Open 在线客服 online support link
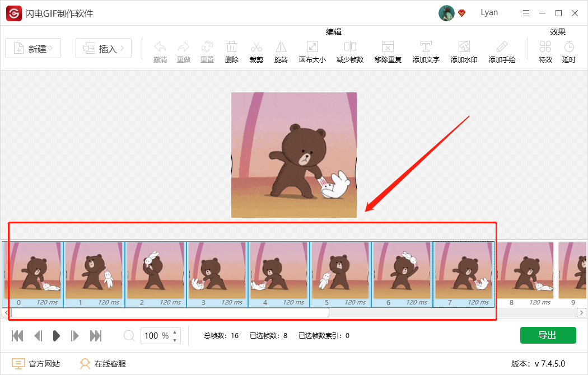Image resolution: width=588 pixels, height=375 pixels. click(x=103, y=364)
